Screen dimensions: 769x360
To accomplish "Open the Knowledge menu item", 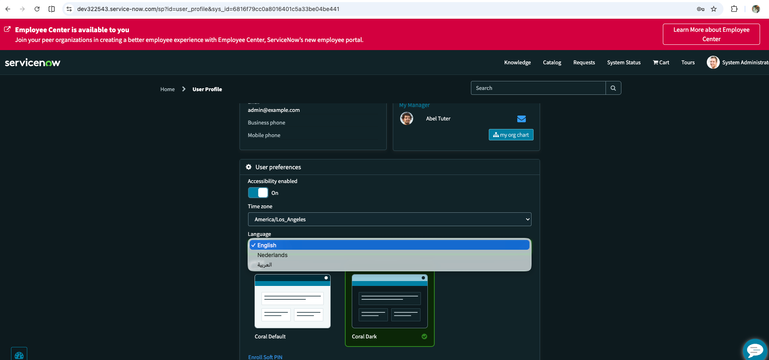I will pos(517,62).
